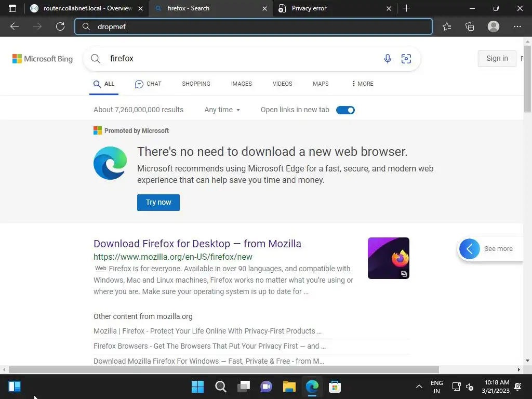Click the vertical page scrollbar thumb

pyautogui.click(x=528, y=79)
